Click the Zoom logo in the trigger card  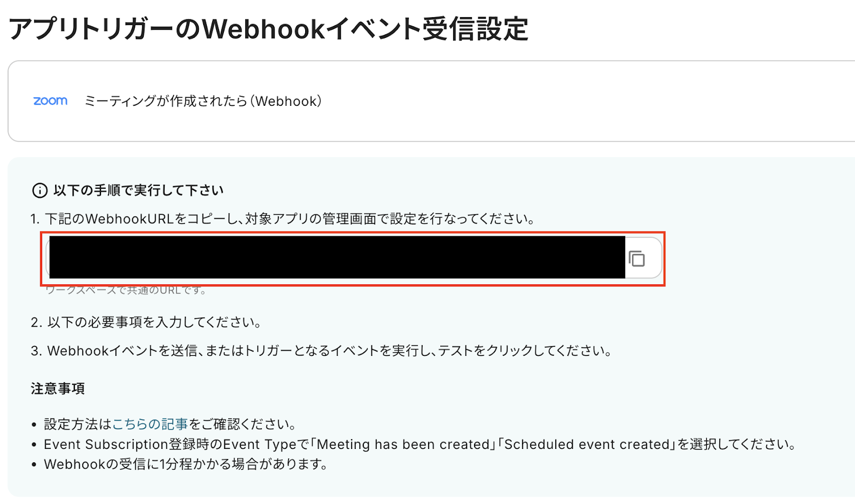pyautogui.click(x=50, y=100)
